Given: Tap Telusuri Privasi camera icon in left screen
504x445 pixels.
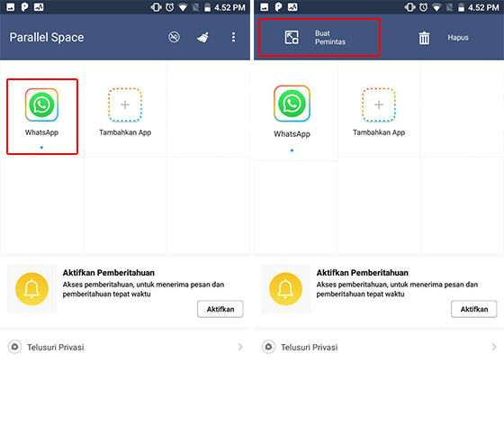Looking at the screenshot, I should pos(14,347).
